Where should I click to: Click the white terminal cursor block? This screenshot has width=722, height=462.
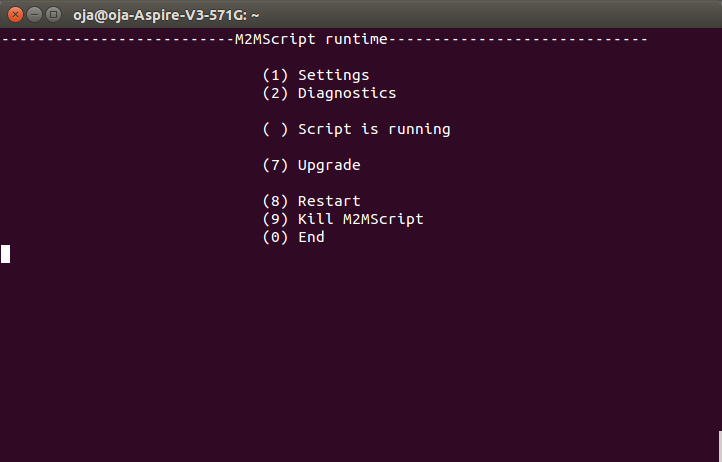point(5,254)
